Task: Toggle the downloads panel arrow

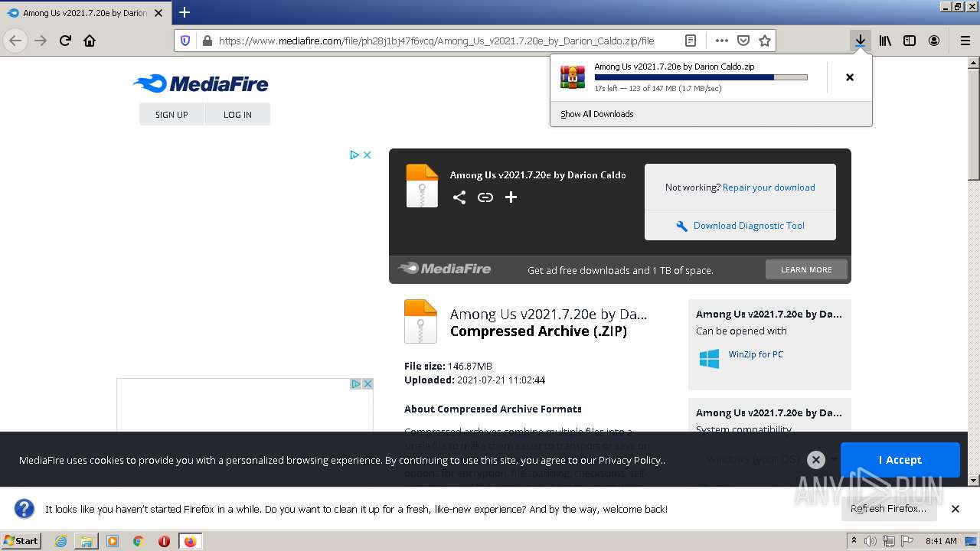Action: [861, 41]
